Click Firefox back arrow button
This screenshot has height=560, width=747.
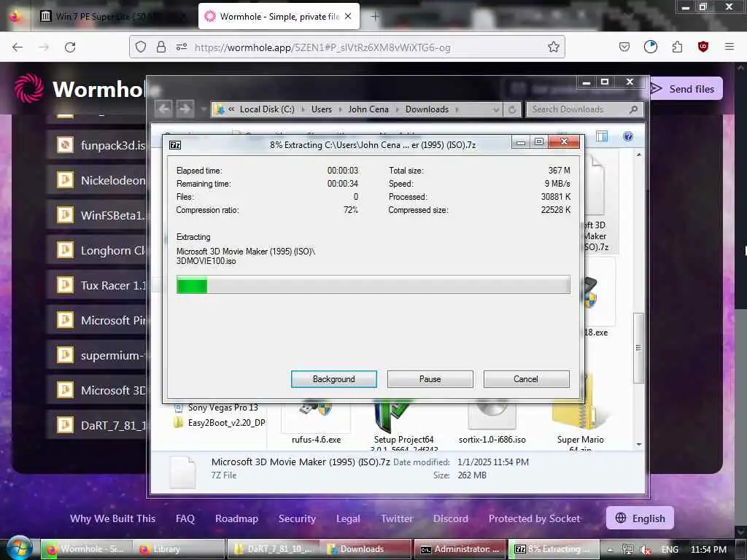tap(18, 47)
